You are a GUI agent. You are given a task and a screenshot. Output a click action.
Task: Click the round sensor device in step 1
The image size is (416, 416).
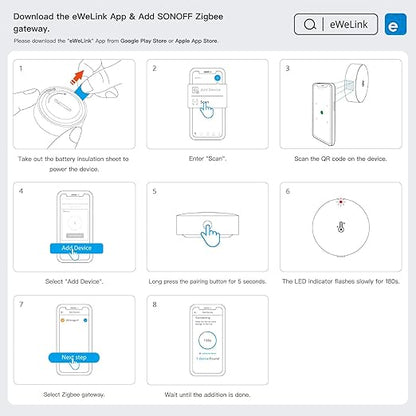click(x=60, y=109)
